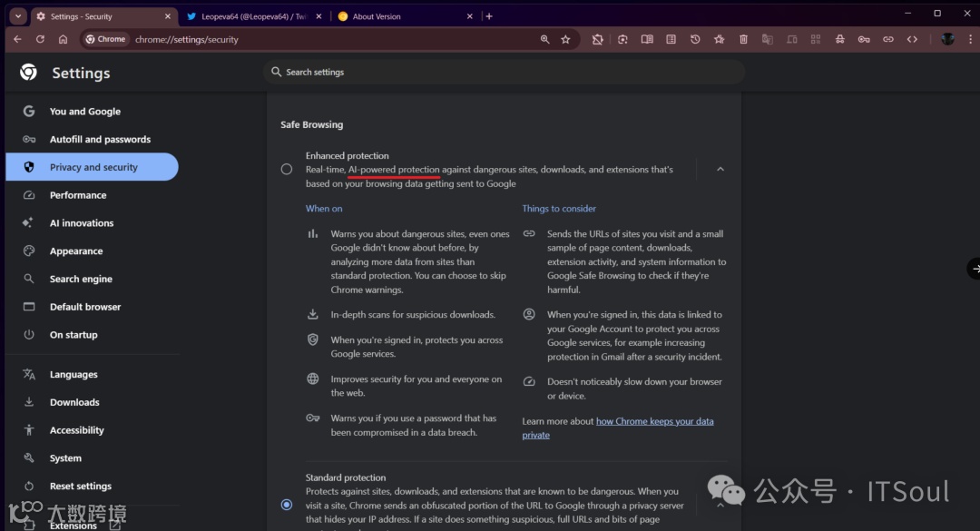Viewport: 980px width, 531px height.
Task: Click the QR code icon in toolbar
Action: pyautogui.click(x=816, y=39)
